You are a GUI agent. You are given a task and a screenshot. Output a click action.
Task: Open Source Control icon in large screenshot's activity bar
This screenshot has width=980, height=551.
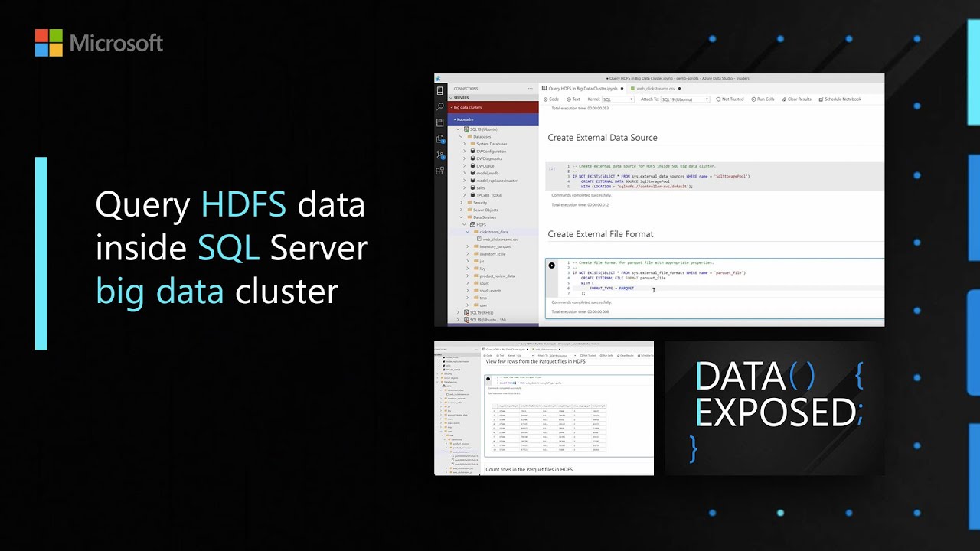(x=440, y=155)
